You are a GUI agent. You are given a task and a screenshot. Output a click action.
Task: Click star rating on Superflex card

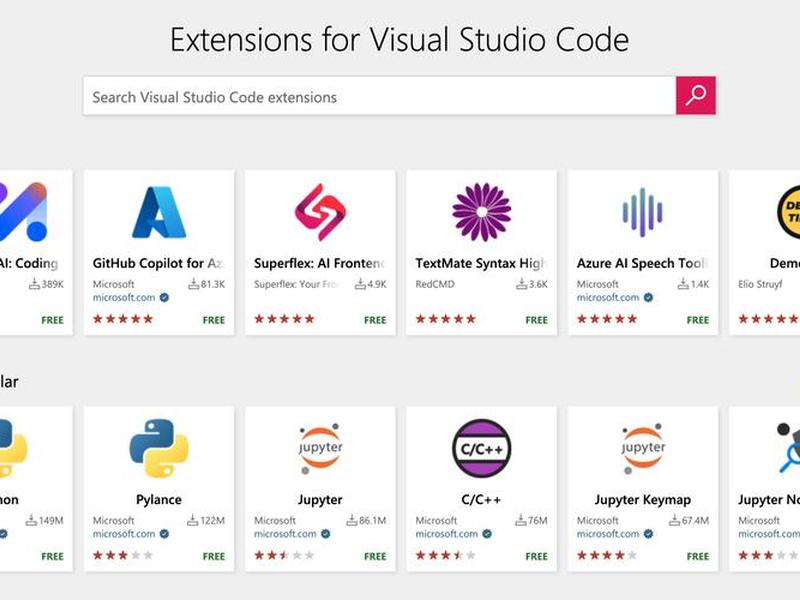[x=284, y=319]
